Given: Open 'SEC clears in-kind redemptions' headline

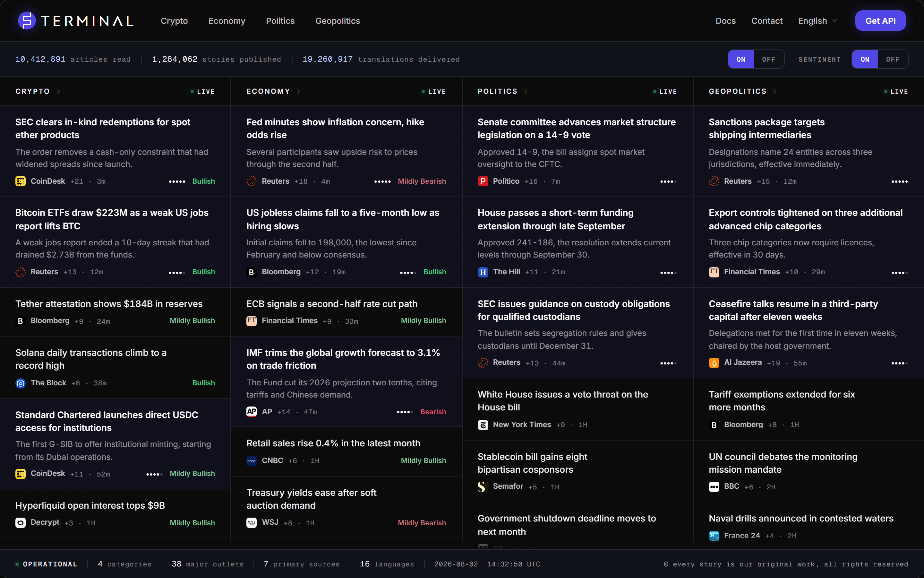Looking at the screenshot, I should [103, 128].
